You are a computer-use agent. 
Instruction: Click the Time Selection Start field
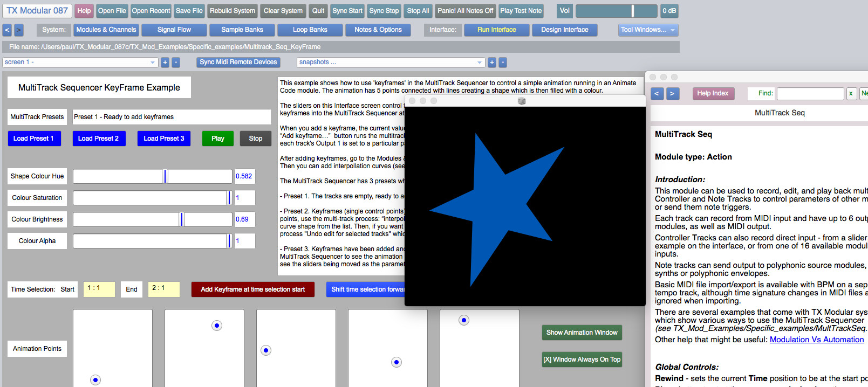pyautogui.click(x=99, y=289)
